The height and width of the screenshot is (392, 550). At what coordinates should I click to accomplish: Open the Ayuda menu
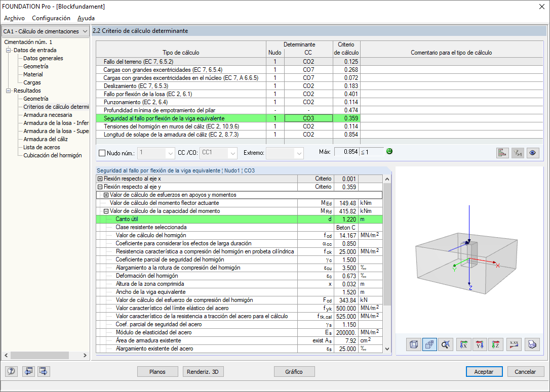86,18
